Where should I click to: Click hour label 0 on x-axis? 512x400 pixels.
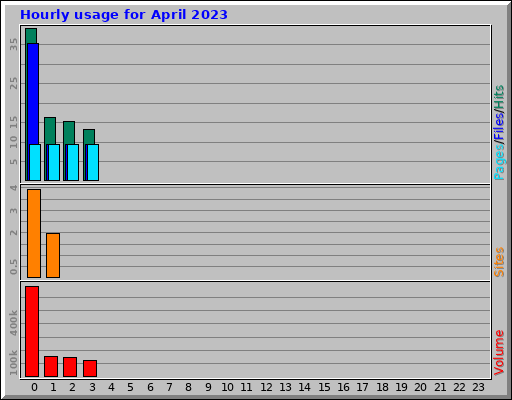(x=34, y=387)
